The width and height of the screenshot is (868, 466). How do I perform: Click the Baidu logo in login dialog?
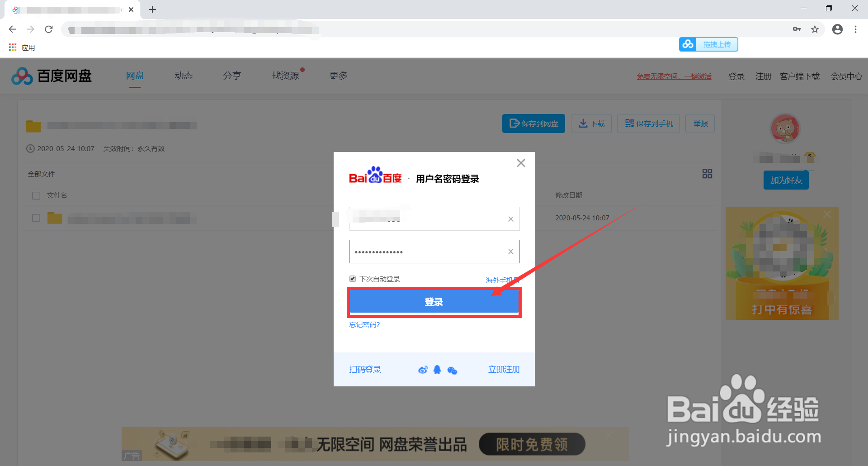(375, 175)
